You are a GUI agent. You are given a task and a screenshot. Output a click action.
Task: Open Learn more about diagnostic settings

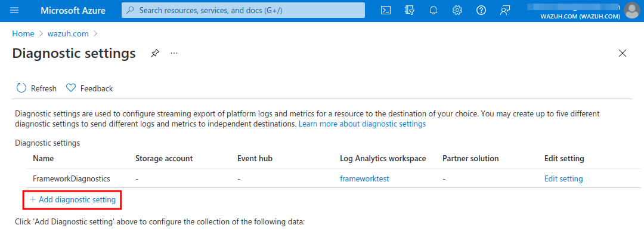(363, 124)
